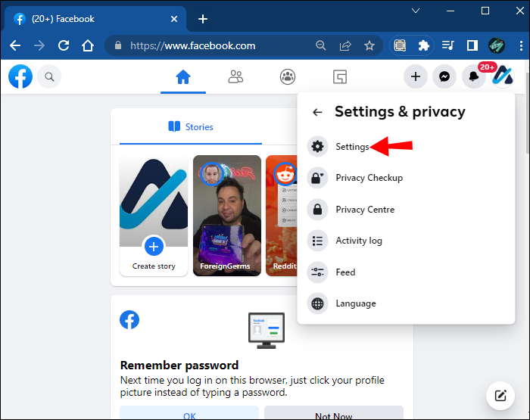Image resolution: width=530 pixels, height=420 pixels.
Task: Open the tab search dropdown chevron
Action: (416, 11)
